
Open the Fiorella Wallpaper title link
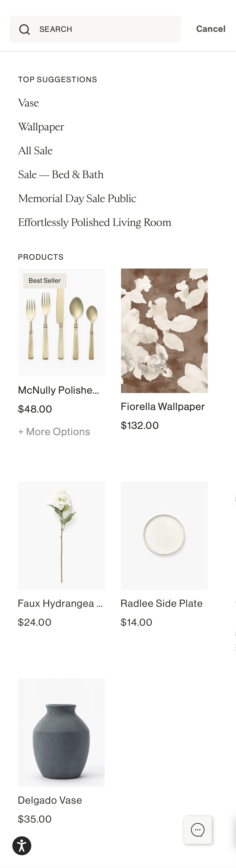[163, 407]
